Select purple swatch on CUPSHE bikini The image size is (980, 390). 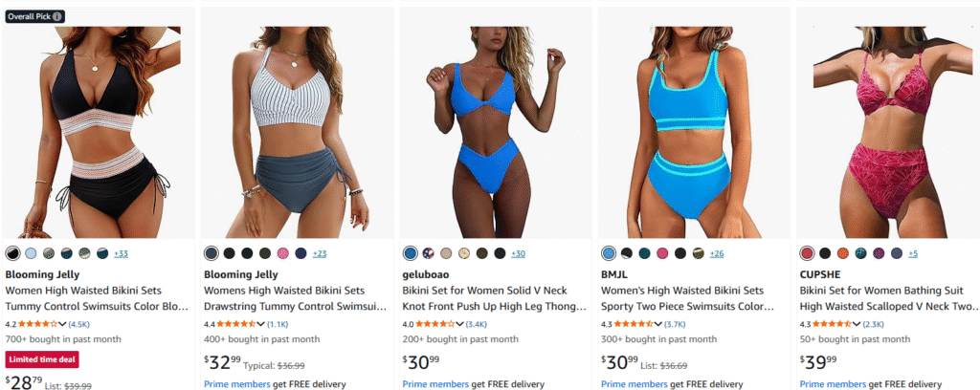coord(879,253)
